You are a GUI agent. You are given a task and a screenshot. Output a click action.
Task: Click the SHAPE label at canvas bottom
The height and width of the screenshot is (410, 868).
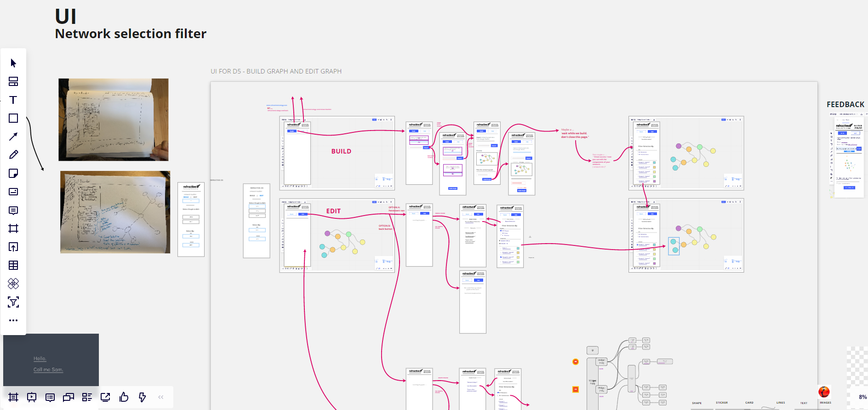pyautogui.click(x=697, y=403)
